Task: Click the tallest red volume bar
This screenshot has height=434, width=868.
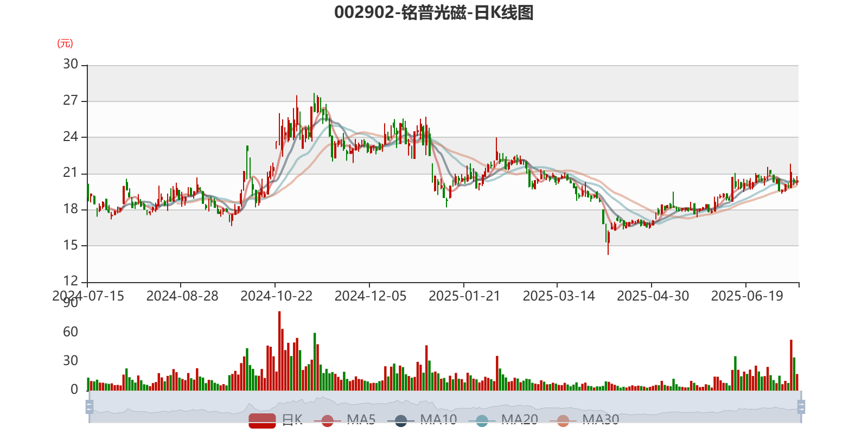Action: coord(279,351)
